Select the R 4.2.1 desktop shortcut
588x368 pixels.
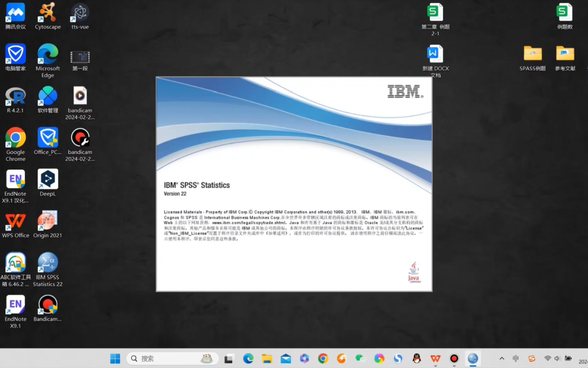tap(16, 100)
